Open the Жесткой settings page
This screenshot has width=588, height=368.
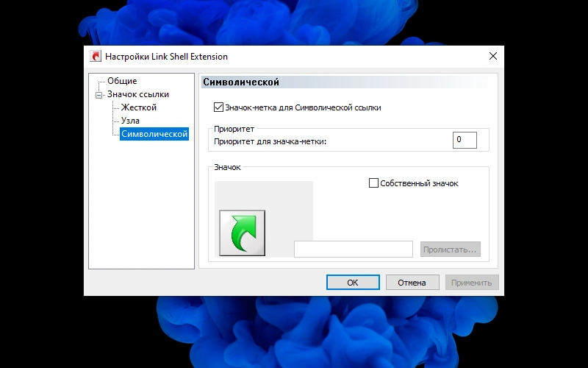(x=138, y=107)
